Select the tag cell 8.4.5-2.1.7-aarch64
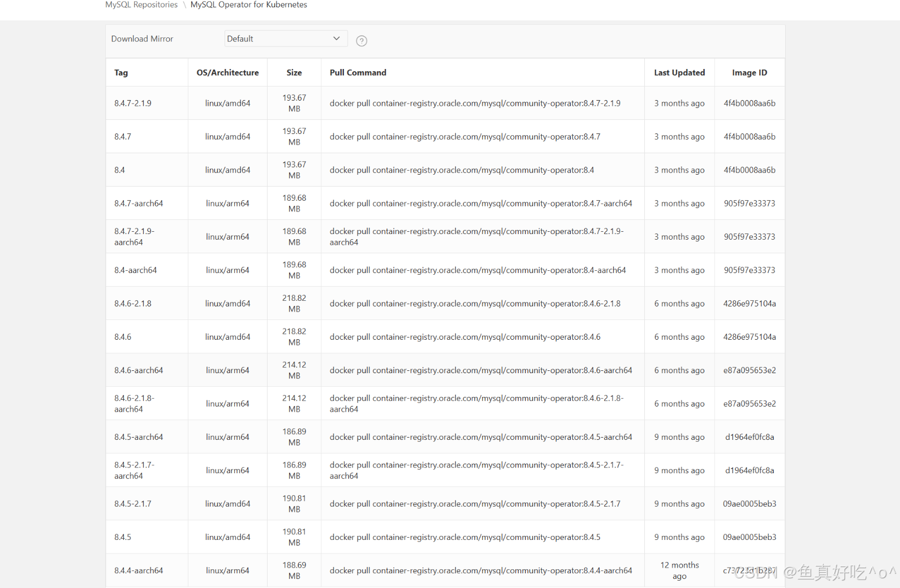 (135, 470)
